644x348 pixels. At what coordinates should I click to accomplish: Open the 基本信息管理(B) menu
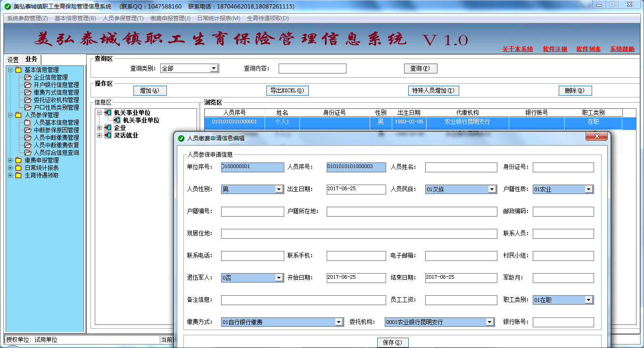[75, 18]
